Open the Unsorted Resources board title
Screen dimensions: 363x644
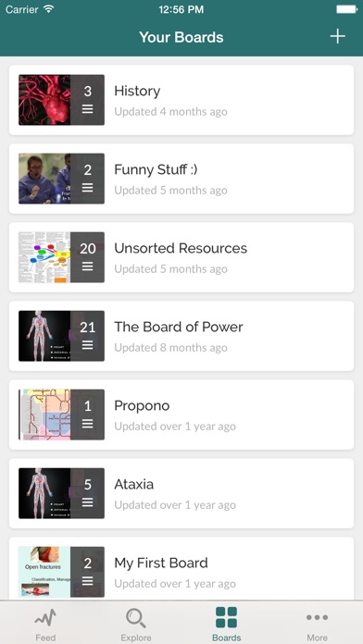[x=181, y=248]
